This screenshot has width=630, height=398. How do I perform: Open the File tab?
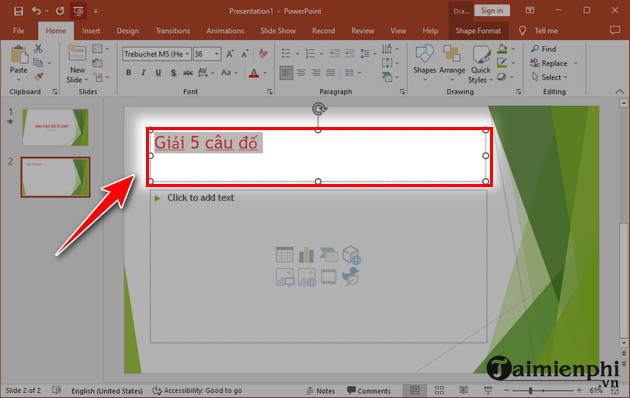pos(18,31)
